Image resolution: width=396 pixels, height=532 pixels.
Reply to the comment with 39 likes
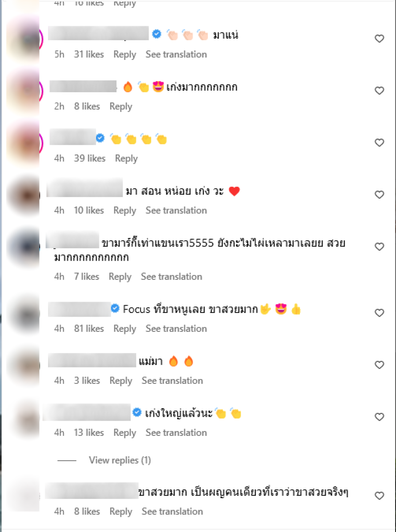tap(126, 159)
